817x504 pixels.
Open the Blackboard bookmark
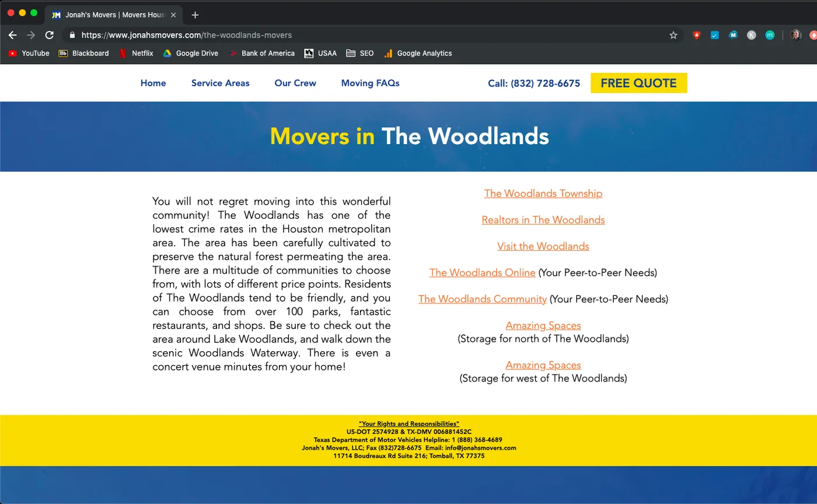coord(83,53)
